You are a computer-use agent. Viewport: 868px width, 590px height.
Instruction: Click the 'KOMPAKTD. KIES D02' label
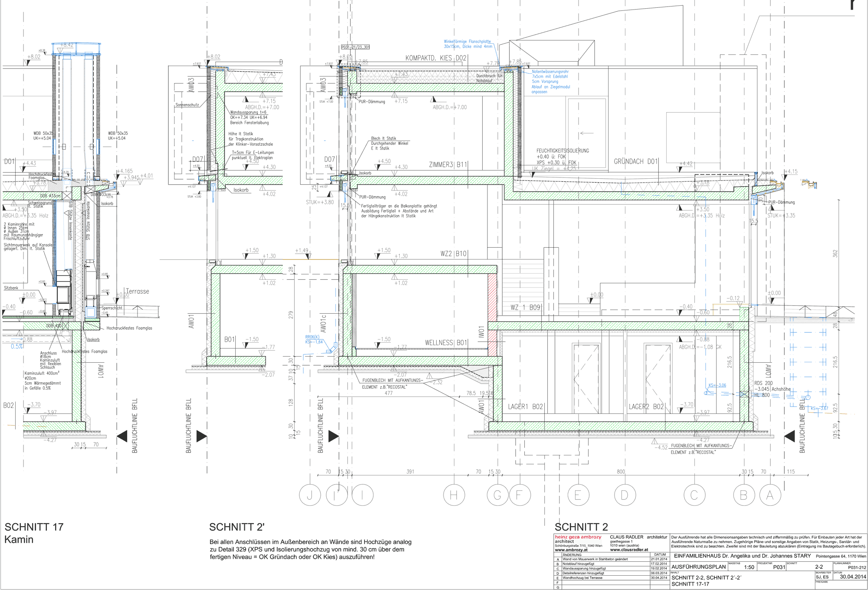436,58
